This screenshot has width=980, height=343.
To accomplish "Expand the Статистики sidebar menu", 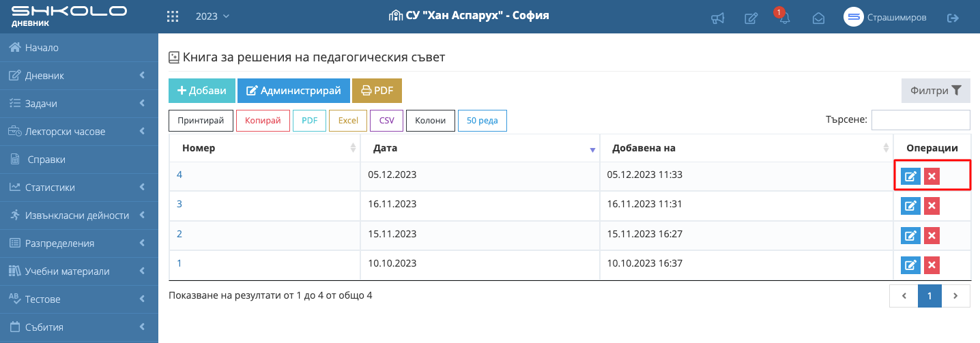I will (x=79, y=188).
